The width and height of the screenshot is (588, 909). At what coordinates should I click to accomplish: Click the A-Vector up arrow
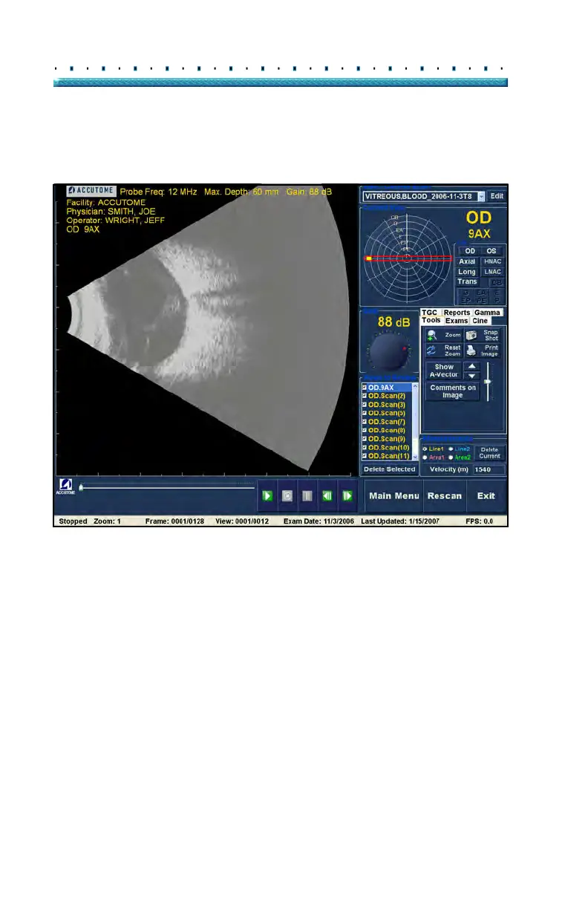point(471,367)
